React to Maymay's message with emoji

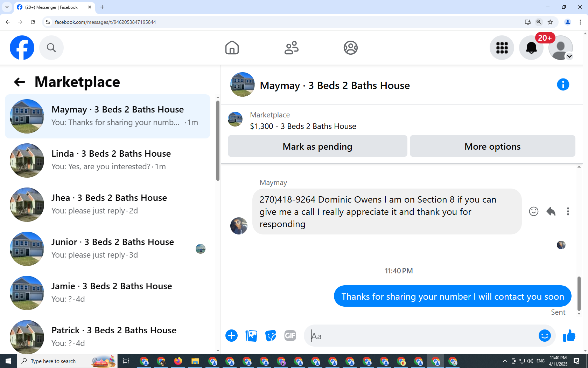point(534,211)
